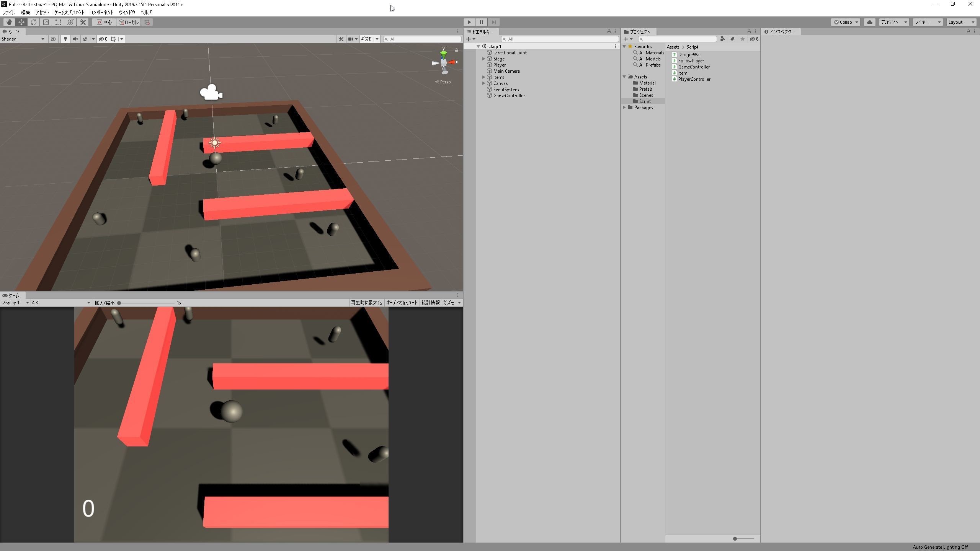Click the 再生時に最大化 button
This screenshot has height=551, width=980.
pos(366,303)
